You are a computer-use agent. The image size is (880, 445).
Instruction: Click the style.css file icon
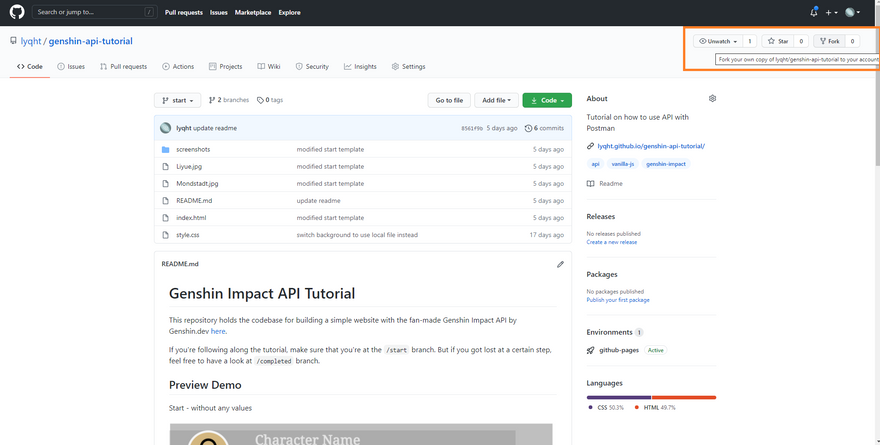tap(165, 235)
